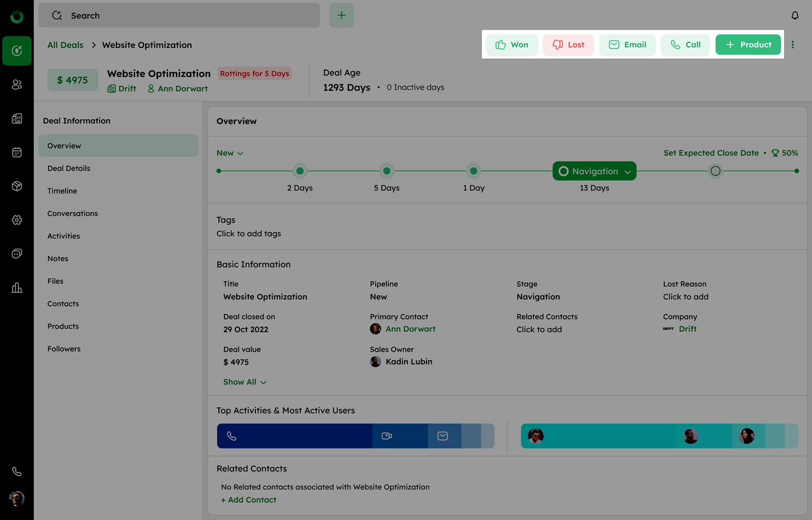Viewport: 812px width, 520px height.
Task: Click the phone icon in bottom sidebar
Action: pyautogui.click(x=17, y=472)
